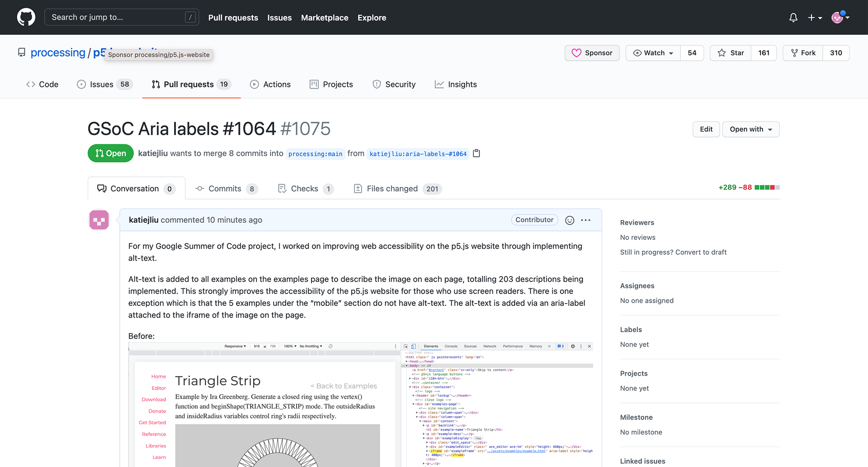Switch to the repository Issues tab
Image resolution: width=868 pixels, height=467 pixels.
click(x=105, y=84)
